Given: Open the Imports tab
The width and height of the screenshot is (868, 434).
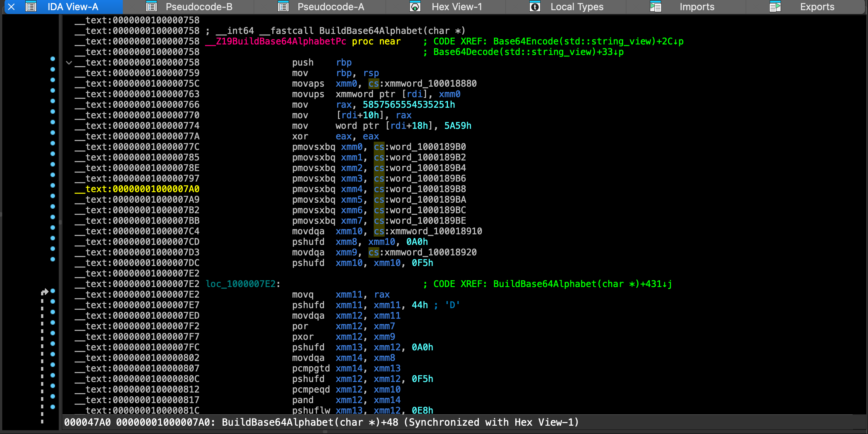Looking at the screenshot, I should point(697,7).
